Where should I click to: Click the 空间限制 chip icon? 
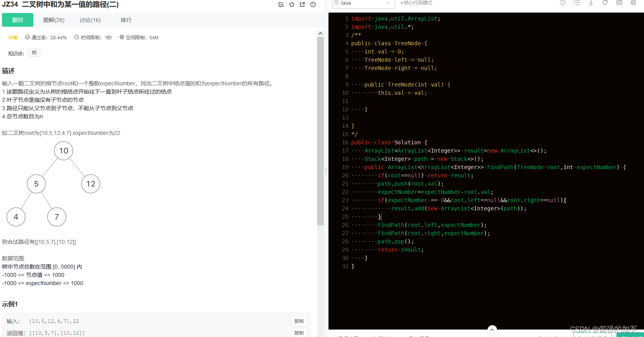click(122, 37)
